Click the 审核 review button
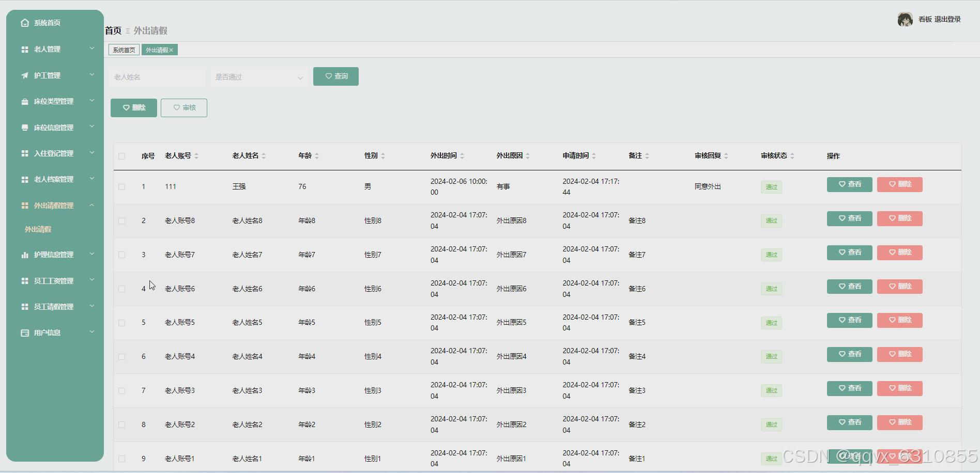This screenshot has width=980, height=473. (184, 108)
